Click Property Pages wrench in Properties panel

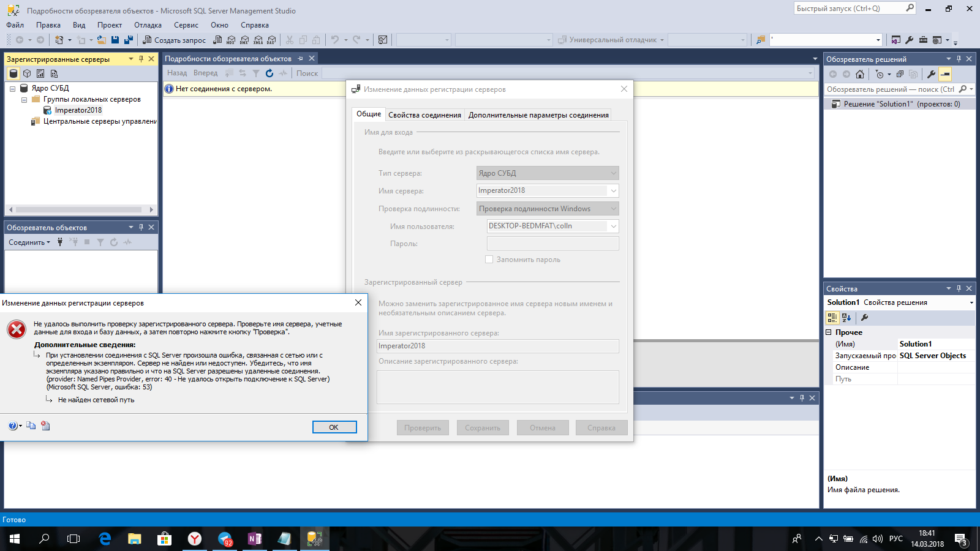864,318
